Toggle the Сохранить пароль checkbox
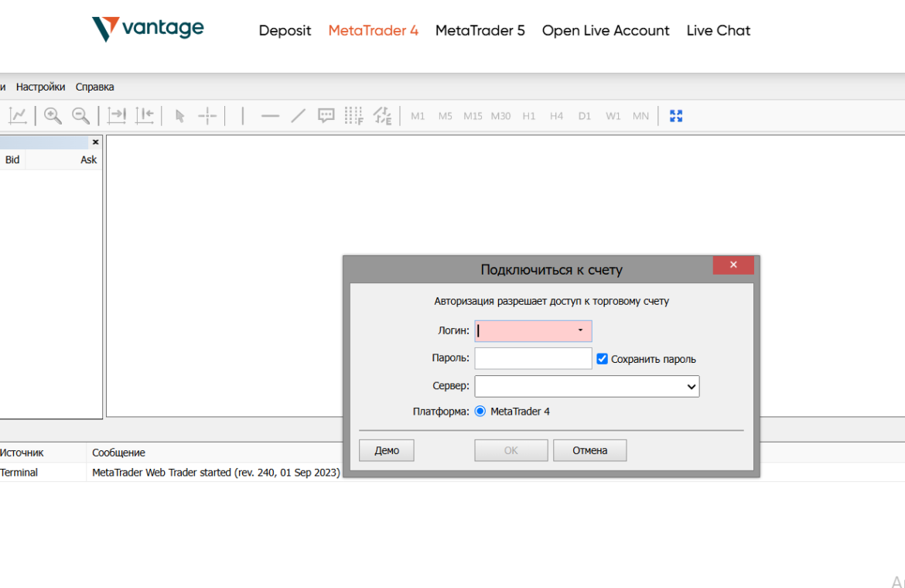This screenshot has width=905, height=588. tap(603, 359)
